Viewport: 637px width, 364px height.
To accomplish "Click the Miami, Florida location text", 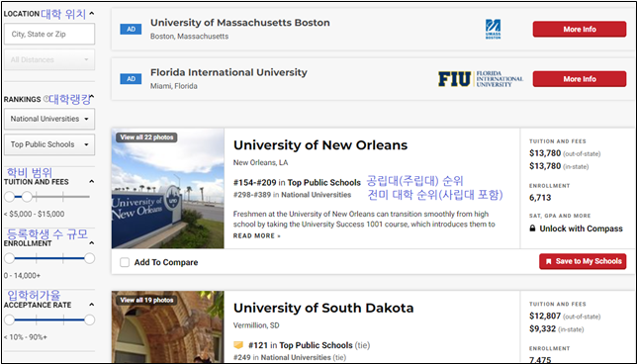I will coord(174,86).
